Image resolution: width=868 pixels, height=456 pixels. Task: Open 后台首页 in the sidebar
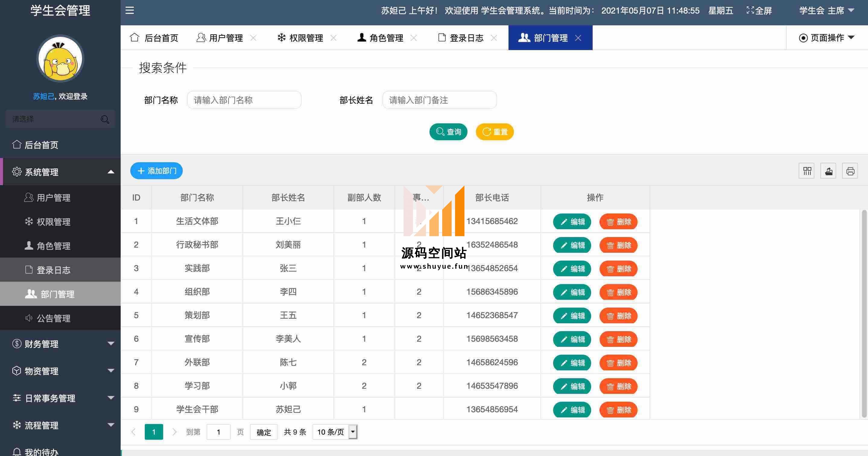(x=60, y=145)
